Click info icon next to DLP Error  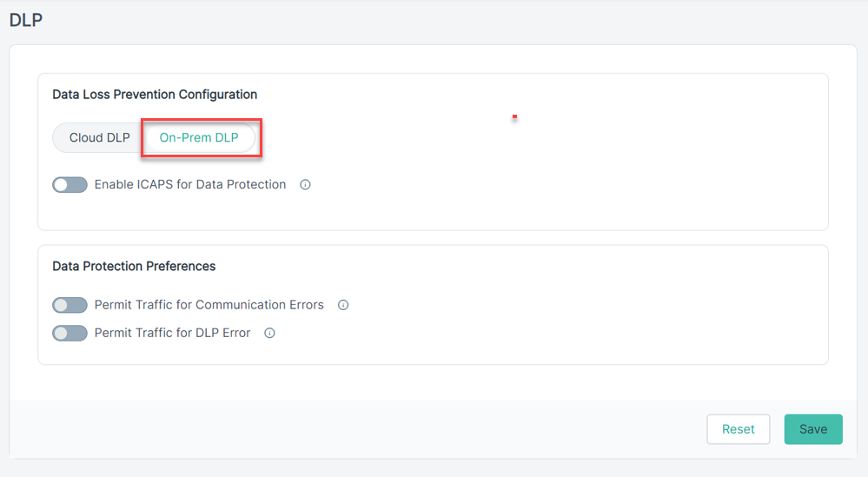(269, 333)
